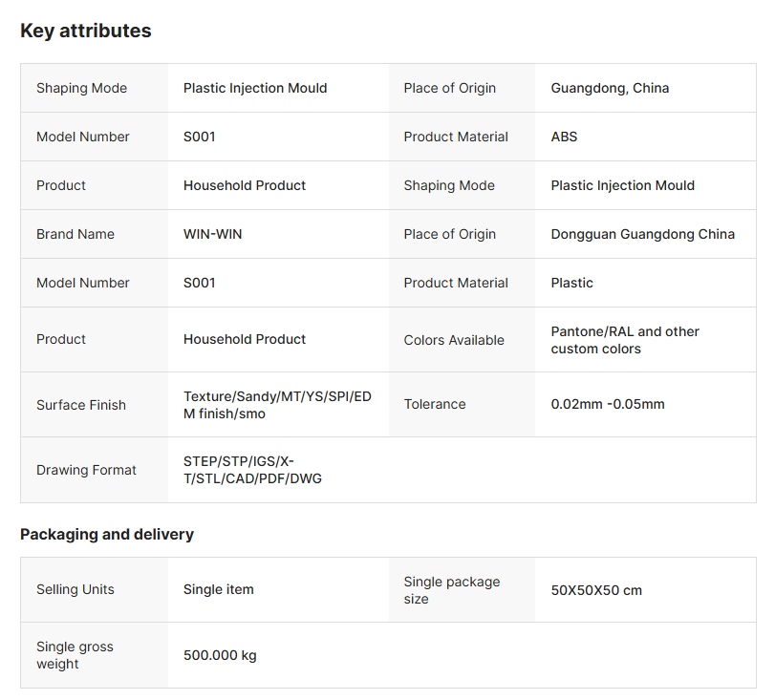The width and height of the screenshot is (775, 700).
Task: Select the WIN-WIN brand value
Action: [212, 234]
